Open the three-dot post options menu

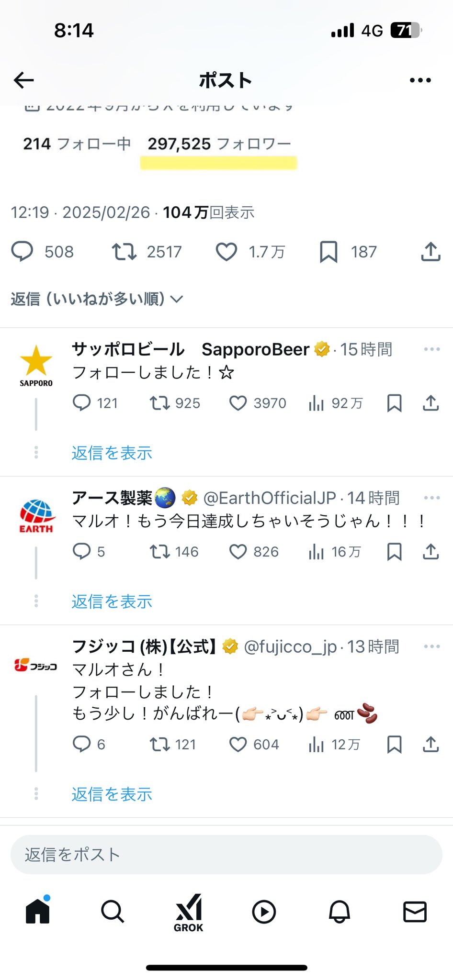[420, 80]
